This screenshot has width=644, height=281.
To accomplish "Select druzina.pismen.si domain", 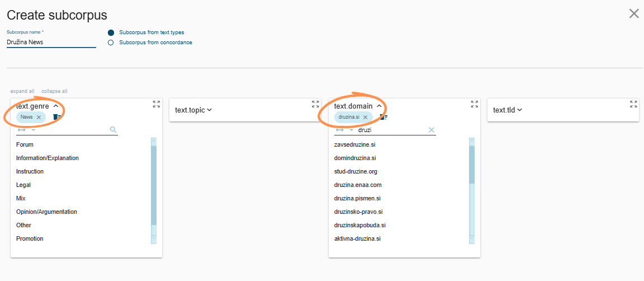I will 358,198.
